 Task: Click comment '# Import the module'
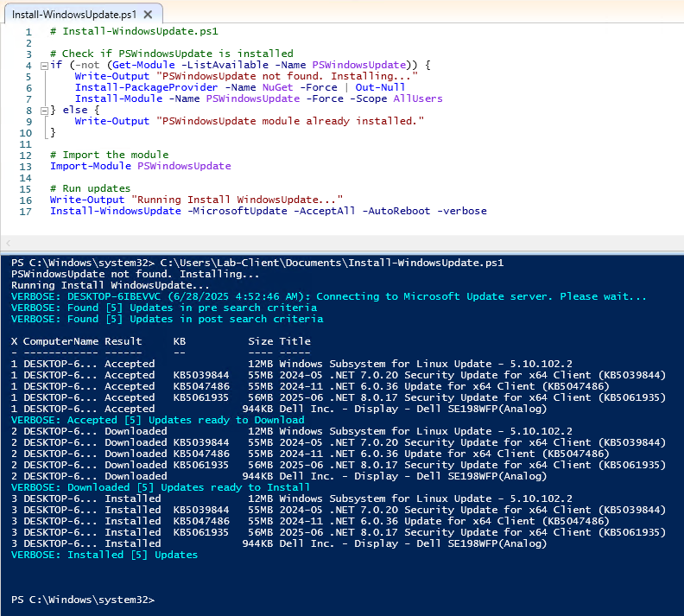(x=109, y=155)
